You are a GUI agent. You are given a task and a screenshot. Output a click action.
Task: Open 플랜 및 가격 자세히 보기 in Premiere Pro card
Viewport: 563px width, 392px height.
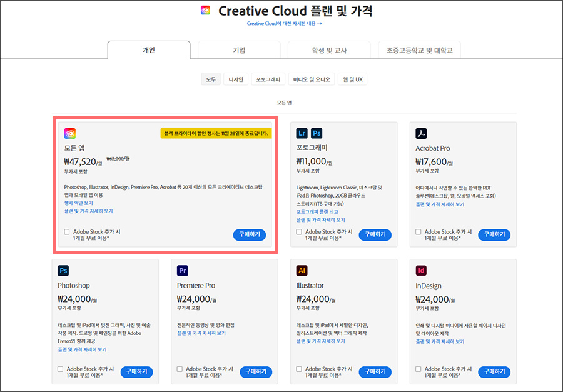point(201,333)
